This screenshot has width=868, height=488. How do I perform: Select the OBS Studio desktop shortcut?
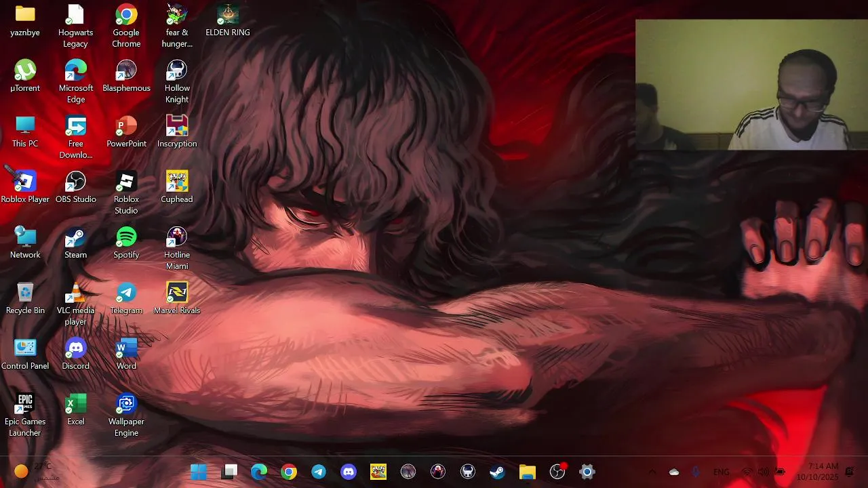pyautogui.click(x=75, y=187)
